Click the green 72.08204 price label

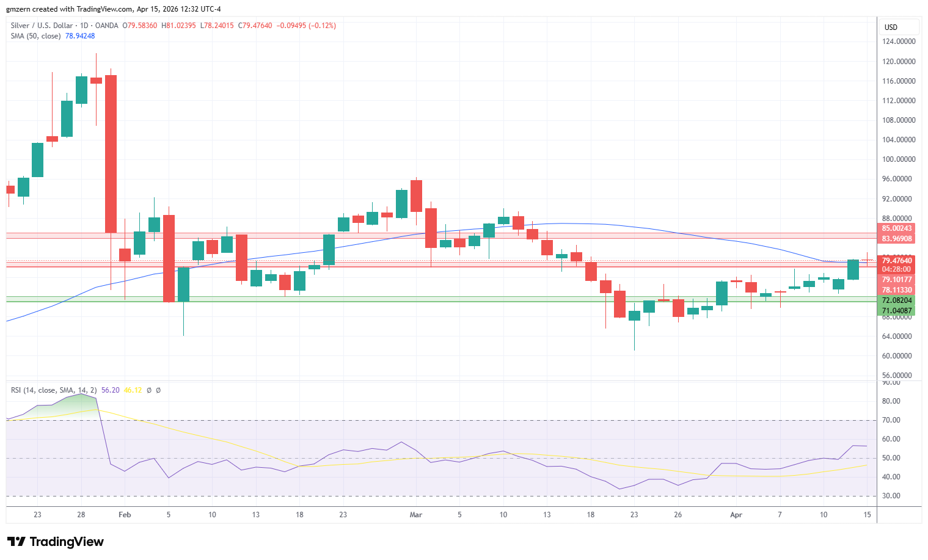coord(897,300)
